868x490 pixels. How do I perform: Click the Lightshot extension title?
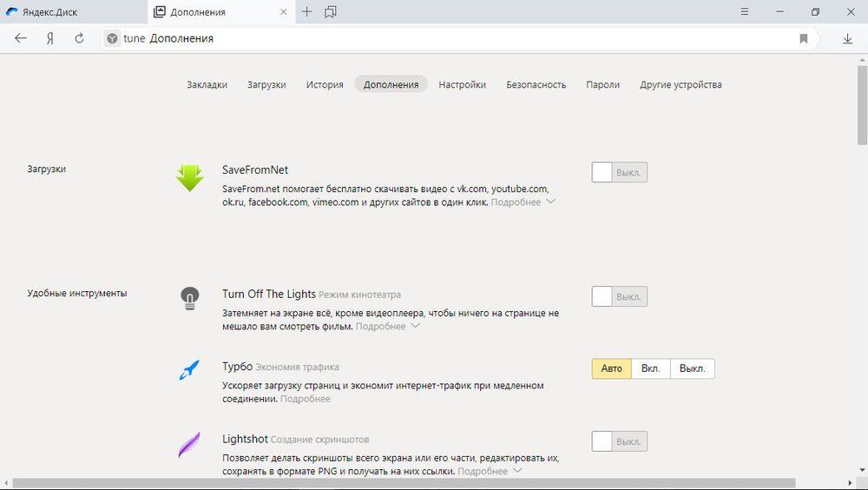(x=246, y=439)
